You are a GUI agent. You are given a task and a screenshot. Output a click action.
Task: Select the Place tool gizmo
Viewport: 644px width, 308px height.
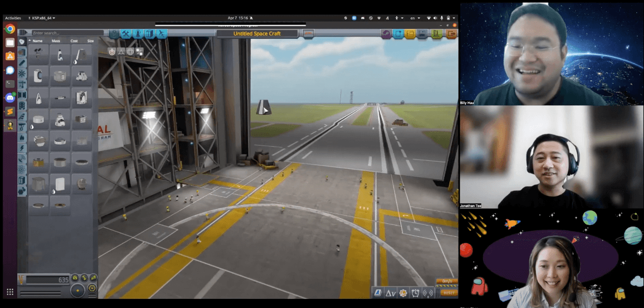pos(112,52)
